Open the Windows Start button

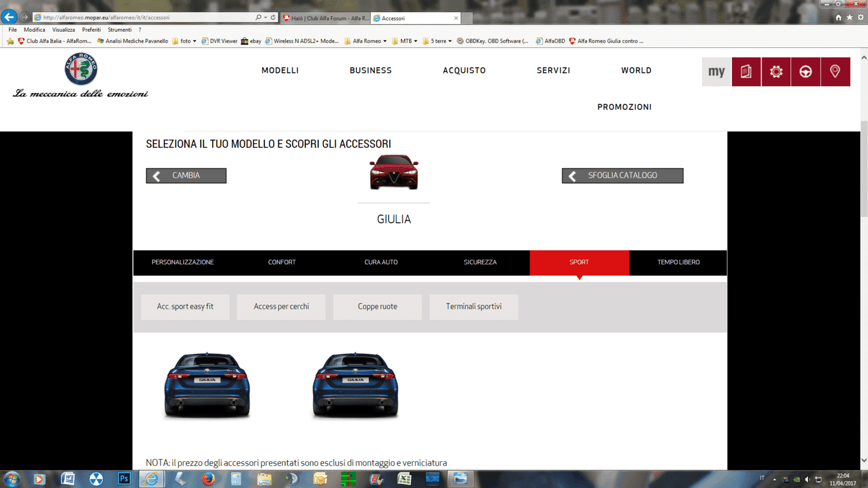tap(12, 479)
